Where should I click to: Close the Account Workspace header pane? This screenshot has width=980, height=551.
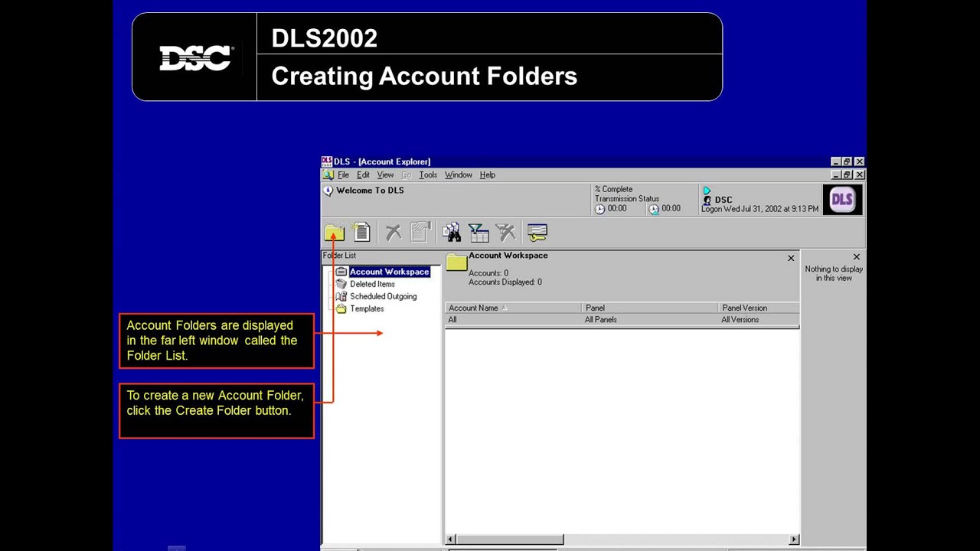791,258
